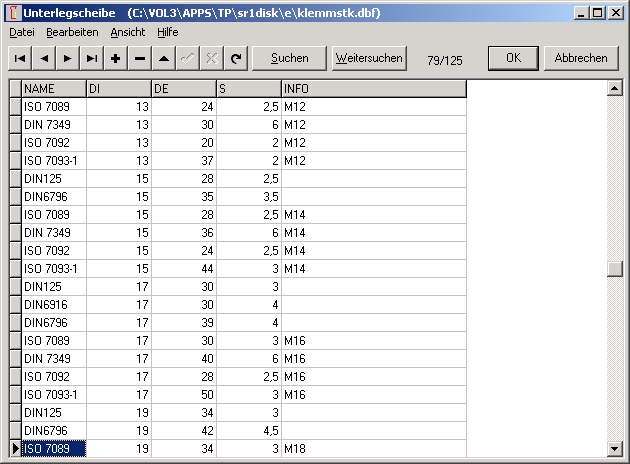The width and height of the screenshot is (630, 464).
Task: Open the Ansicht menu
Action: (127, 32)
